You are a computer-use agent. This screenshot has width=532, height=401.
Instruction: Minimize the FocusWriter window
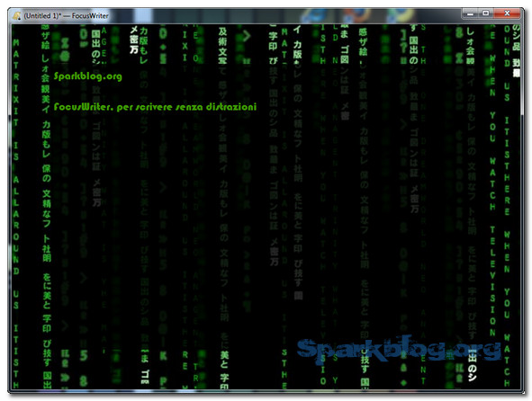pyautogui.click(x=470, y=13)
